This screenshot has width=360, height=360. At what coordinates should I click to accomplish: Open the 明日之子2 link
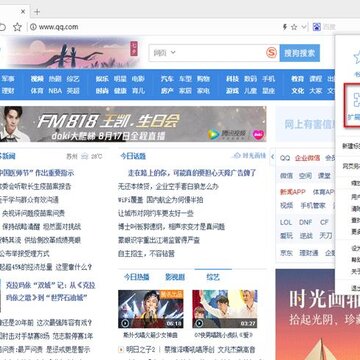click(141, 350)
